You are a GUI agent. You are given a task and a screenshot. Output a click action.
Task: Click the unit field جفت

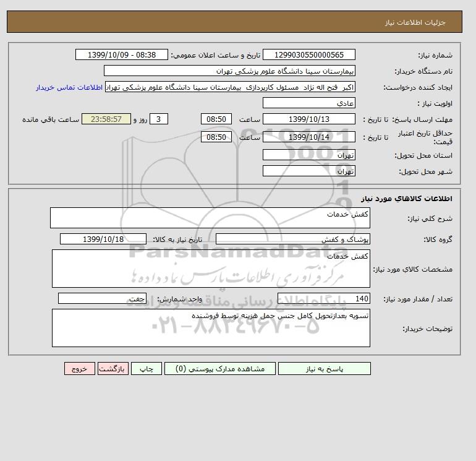[102, 299]
